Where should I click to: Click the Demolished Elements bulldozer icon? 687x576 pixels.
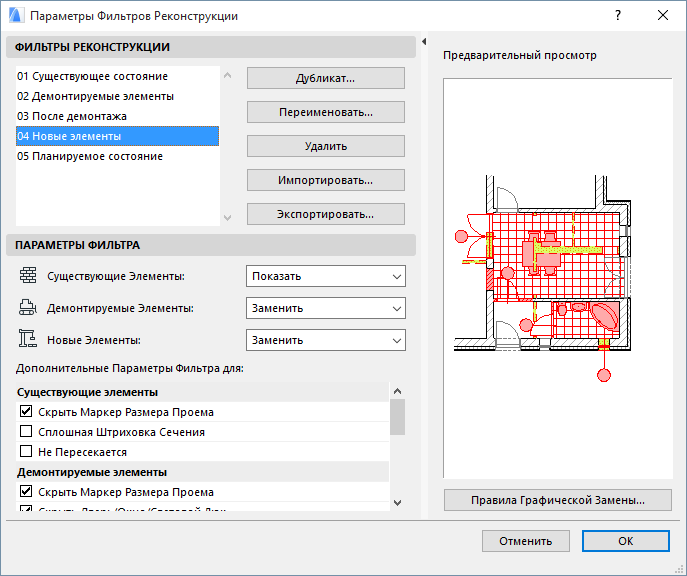click(28, 307)
